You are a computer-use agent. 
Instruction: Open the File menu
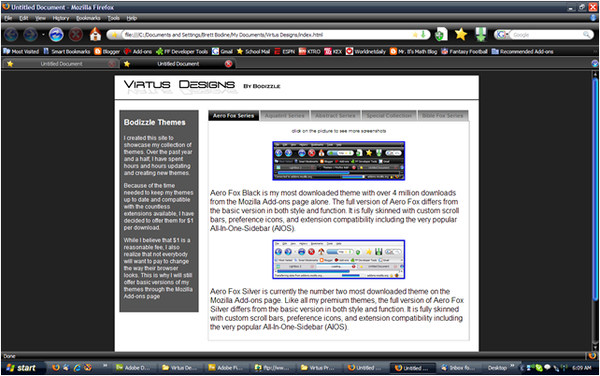click(x=8, y=18)
